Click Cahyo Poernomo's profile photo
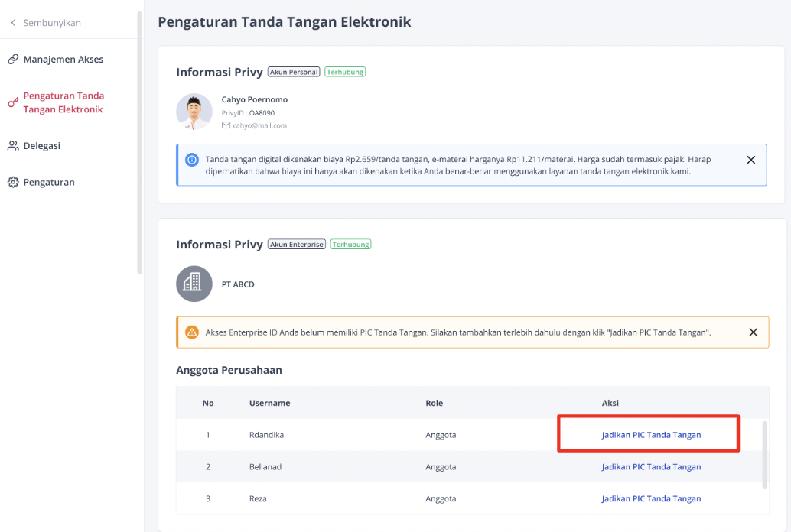The image size is (791, 532). tap(194, 111)
